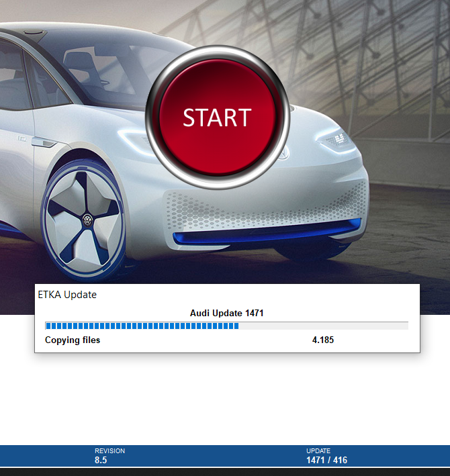Select the 'ETKA Update' dialog title
Image resolution: width=450 pixels, height=476 pixels.
(x=67, y=295)
